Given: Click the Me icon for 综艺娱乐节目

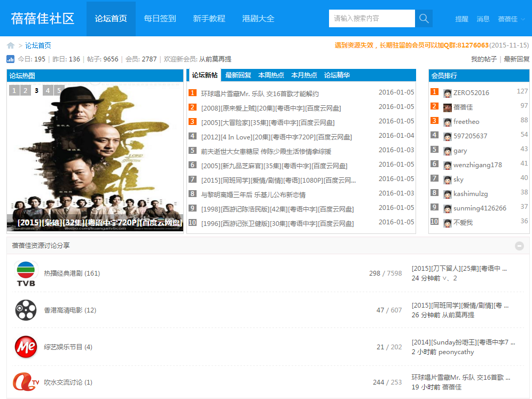Looking at the screenshot, I should [x=25, y=347].
